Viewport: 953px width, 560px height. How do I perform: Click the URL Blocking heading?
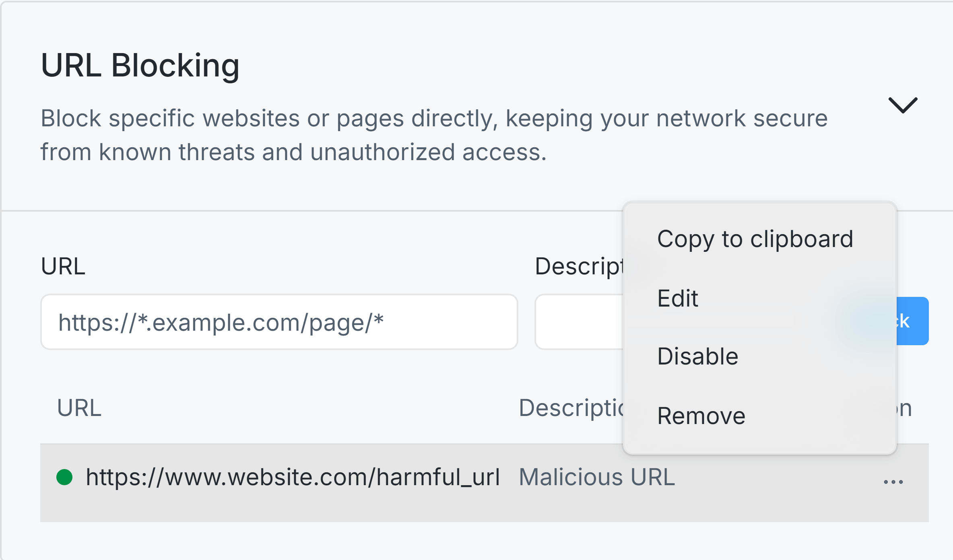point(140,66)
